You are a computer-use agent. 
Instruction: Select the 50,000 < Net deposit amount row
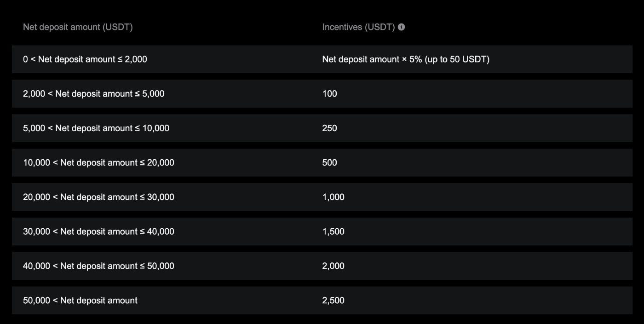[80, 301]
